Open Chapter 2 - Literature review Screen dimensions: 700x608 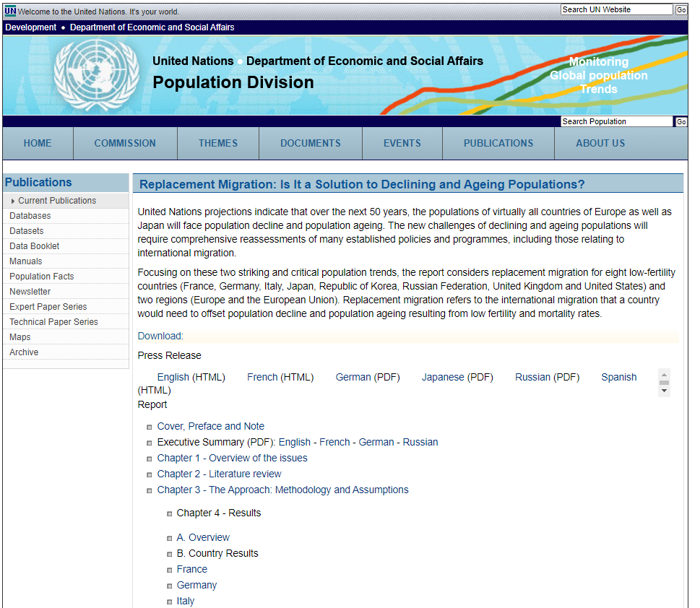tap(219, 474)
